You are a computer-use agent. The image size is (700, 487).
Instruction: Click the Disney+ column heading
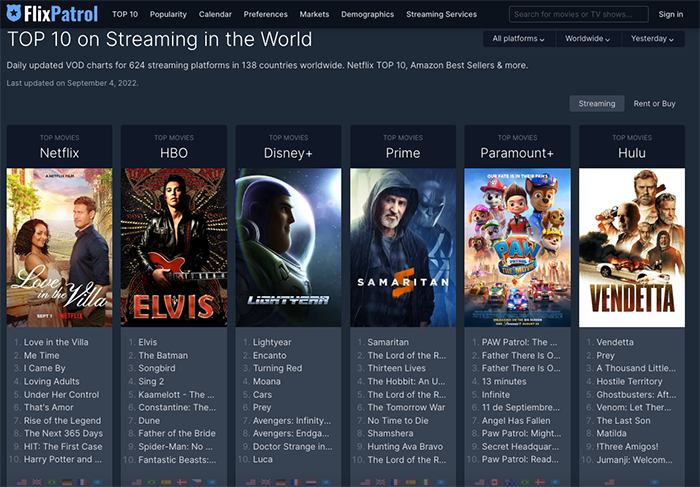[288, 153]
